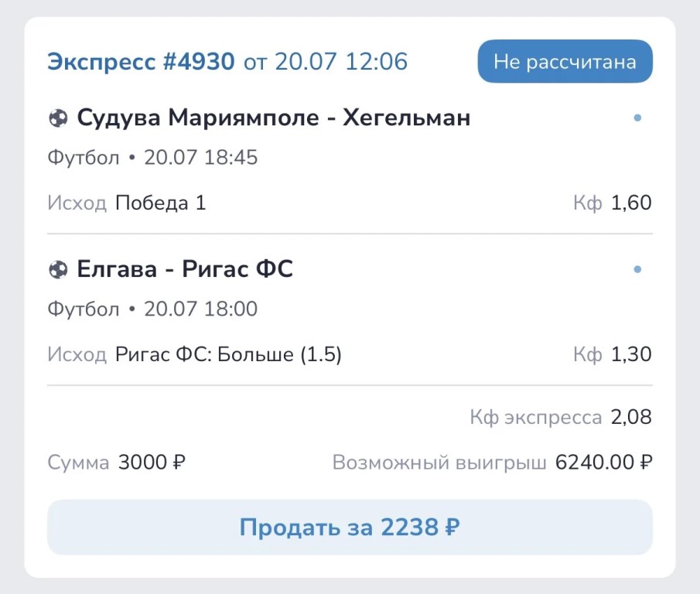
Task: Click the Сумма 3000 ₽ amount
Action: pos(152,463)
